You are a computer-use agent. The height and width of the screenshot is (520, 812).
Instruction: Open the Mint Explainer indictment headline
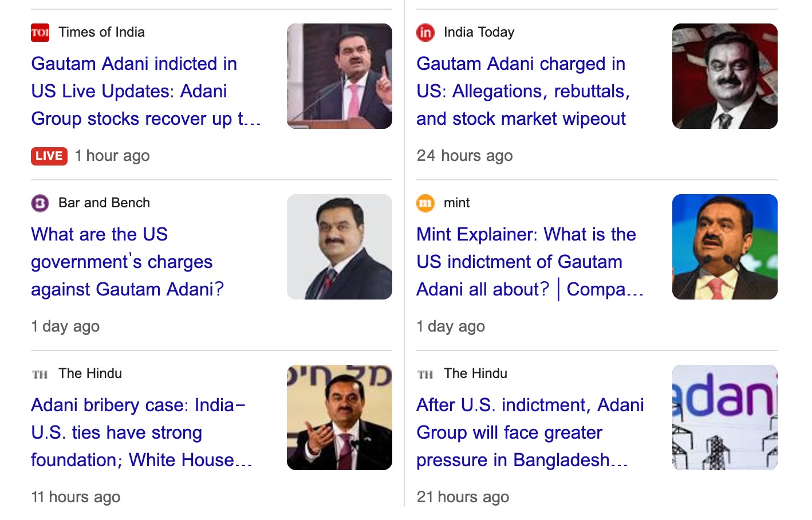pos(530,262)
